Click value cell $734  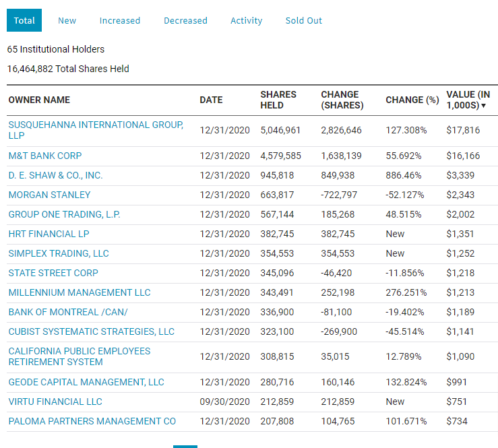457,421
